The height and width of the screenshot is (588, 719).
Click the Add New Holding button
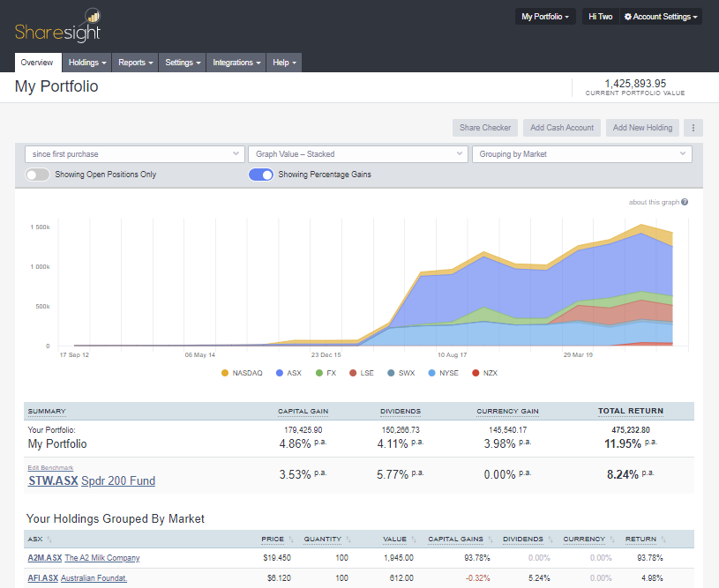click(642, 128)
